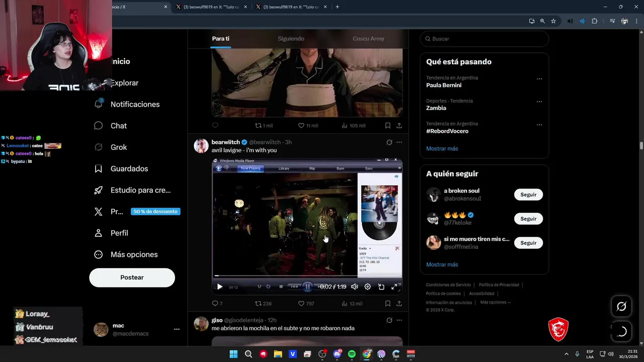Open Más opciones in sidebar
The width and height of the screenshot is (644, 362).
pyautogui.click(x=126, y=254)
